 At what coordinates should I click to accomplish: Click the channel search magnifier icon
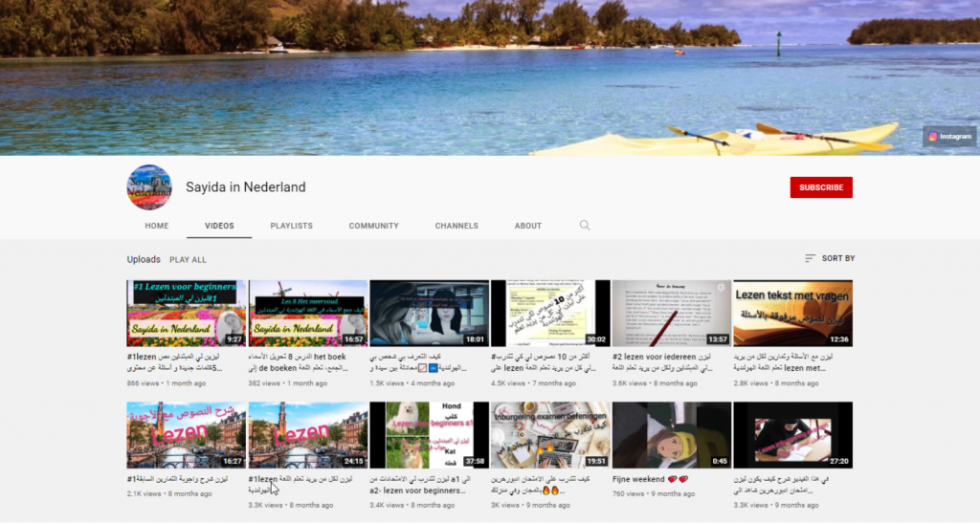(585, 226)
